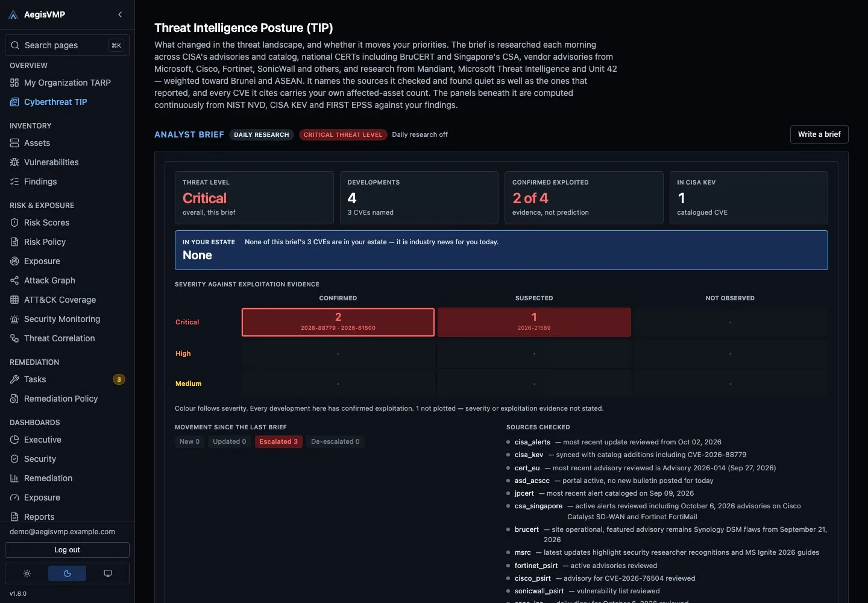Click the demo@aegisvmp.example.com account text
This screenshot has height=603, width=868.
click(x=62, y=532)
